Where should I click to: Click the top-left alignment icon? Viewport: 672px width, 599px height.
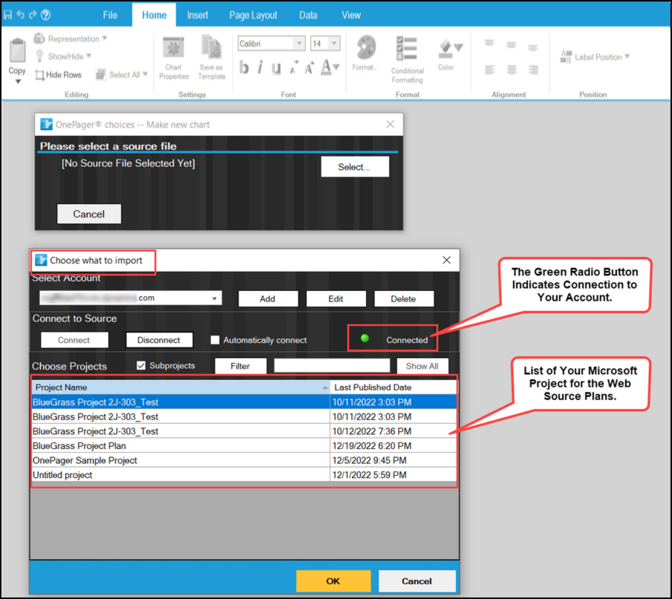489,44
